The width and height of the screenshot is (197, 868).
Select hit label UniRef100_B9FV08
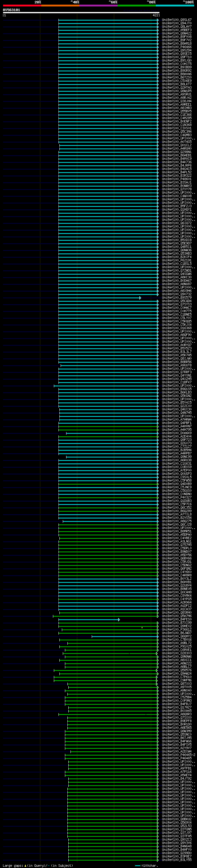pyautogui.click(x=177, y=37)
